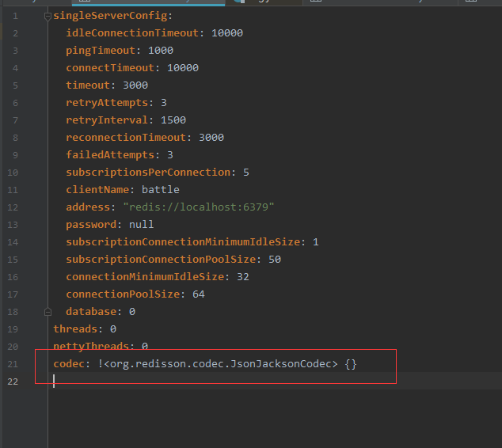Click line number 1 in the gutter

pyautogui.click(x=15, y=16)
